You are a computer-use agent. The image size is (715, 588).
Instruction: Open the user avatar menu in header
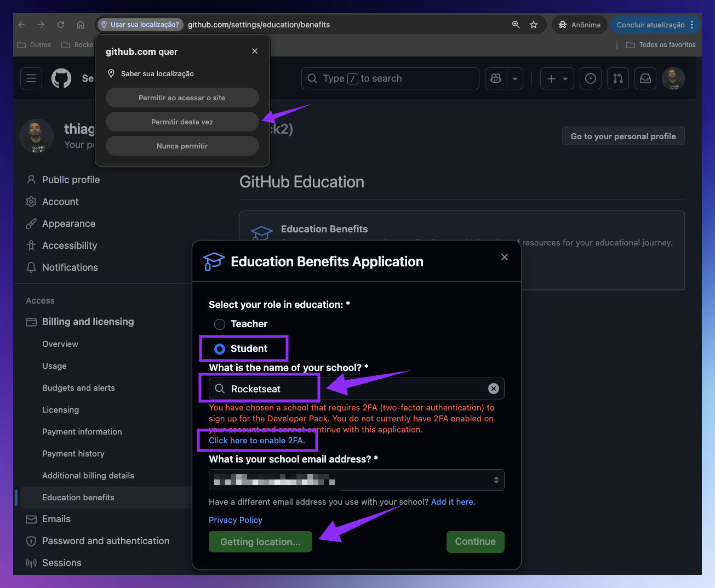click(x=673, y=78)
